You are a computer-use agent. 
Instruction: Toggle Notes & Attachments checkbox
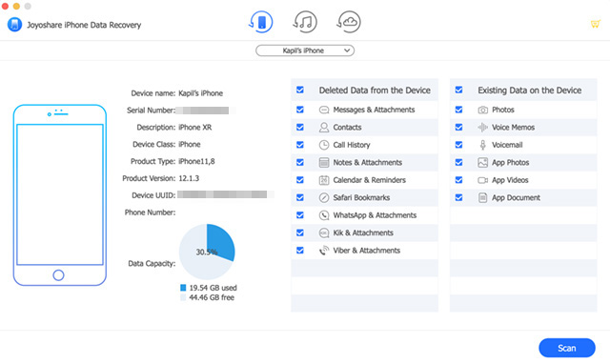pyautogui.click(x=300, y=162)
